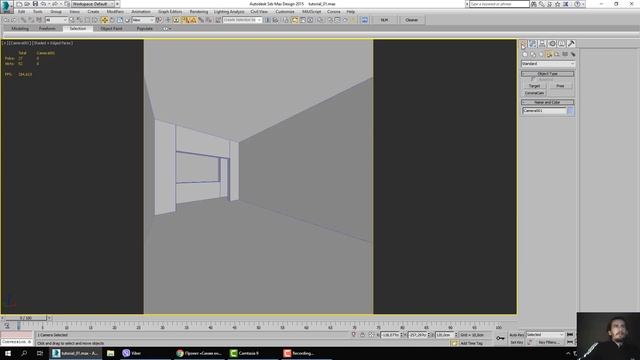Click the CoronaCam button
The width and height of the screenshot is (640, 360).
click(x=534, y=93)
